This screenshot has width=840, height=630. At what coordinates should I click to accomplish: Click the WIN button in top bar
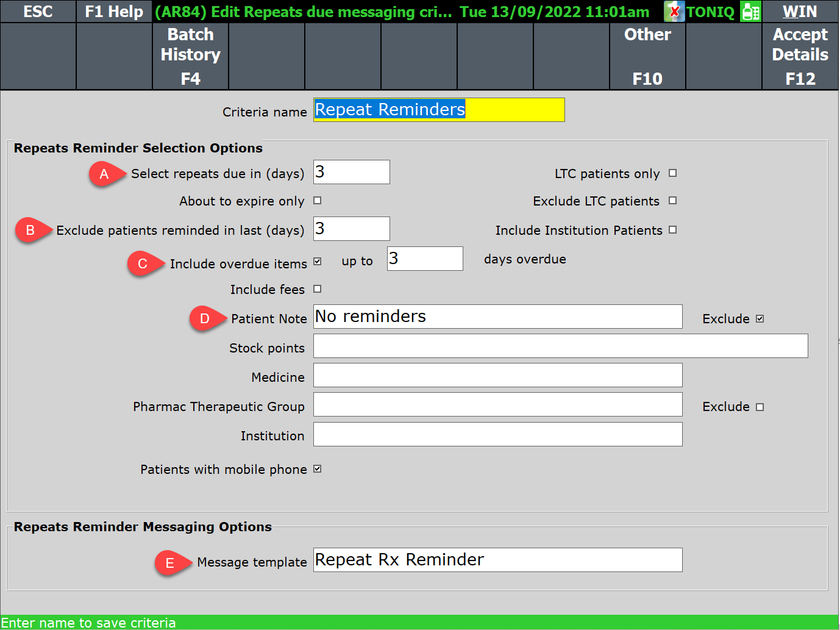[800, 12]
